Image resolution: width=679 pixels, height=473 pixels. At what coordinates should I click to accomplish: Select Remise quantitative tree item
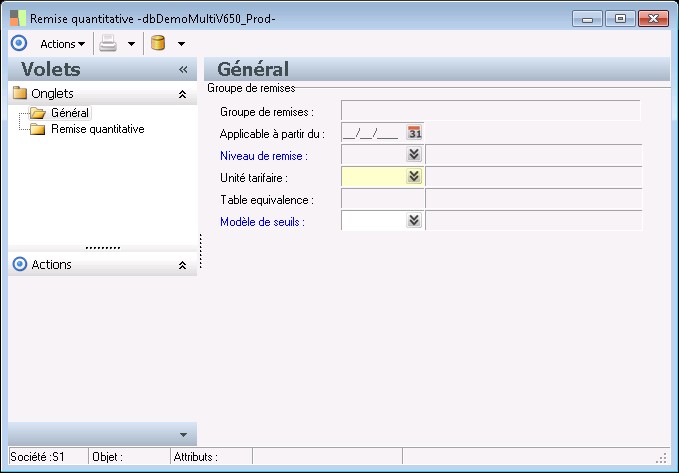(x=97, y=129)
